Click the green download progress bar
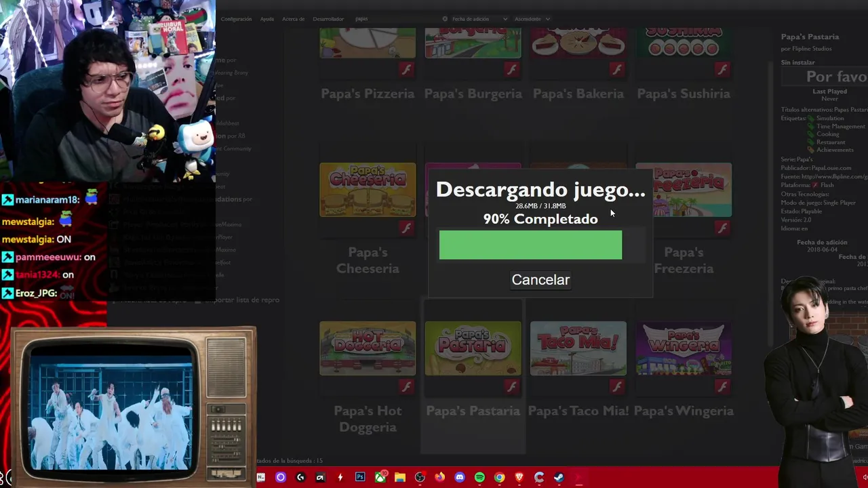This screenshot has height=488, width=868. 530,245
